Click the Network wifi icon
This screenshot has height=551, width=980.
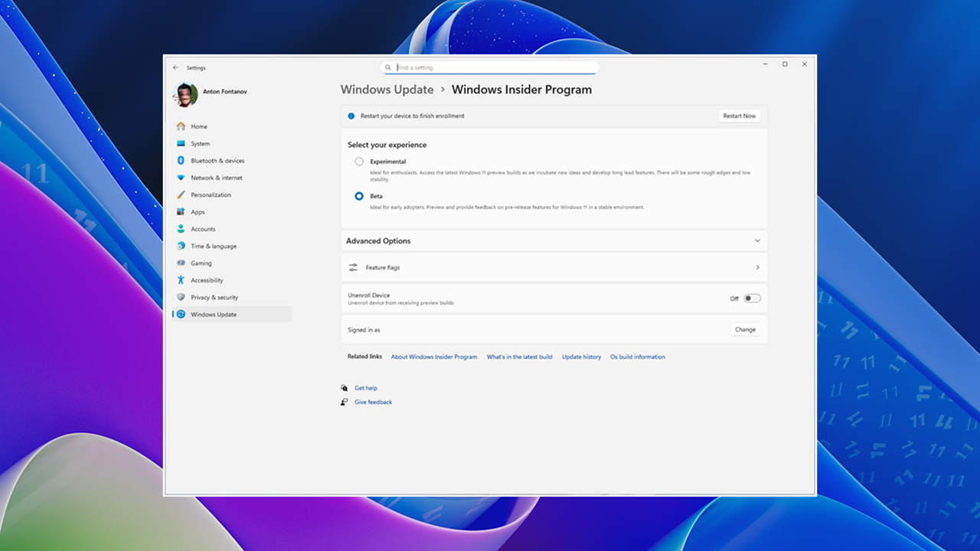pyautogui.click(x=181, y=178)
